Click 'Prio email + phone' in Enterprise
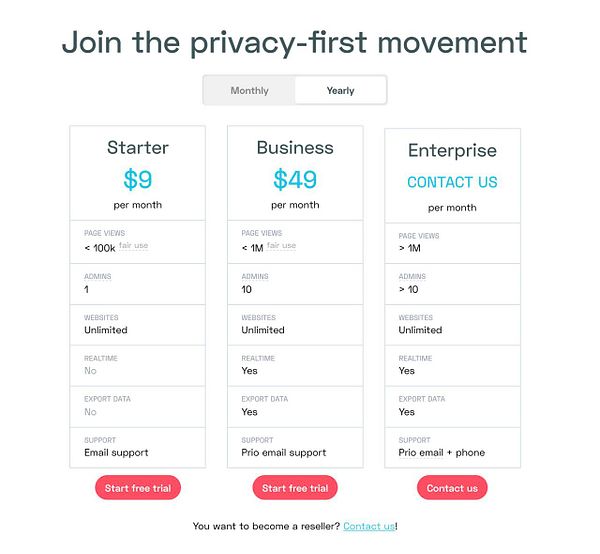Screen dimensions: 600x554 [441, 453]
